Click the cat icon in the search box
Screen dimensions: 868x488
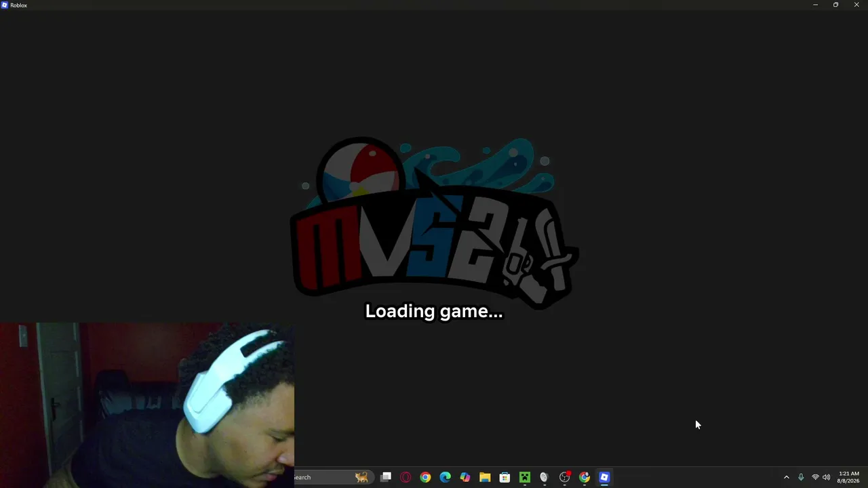(x=361, y=477)
